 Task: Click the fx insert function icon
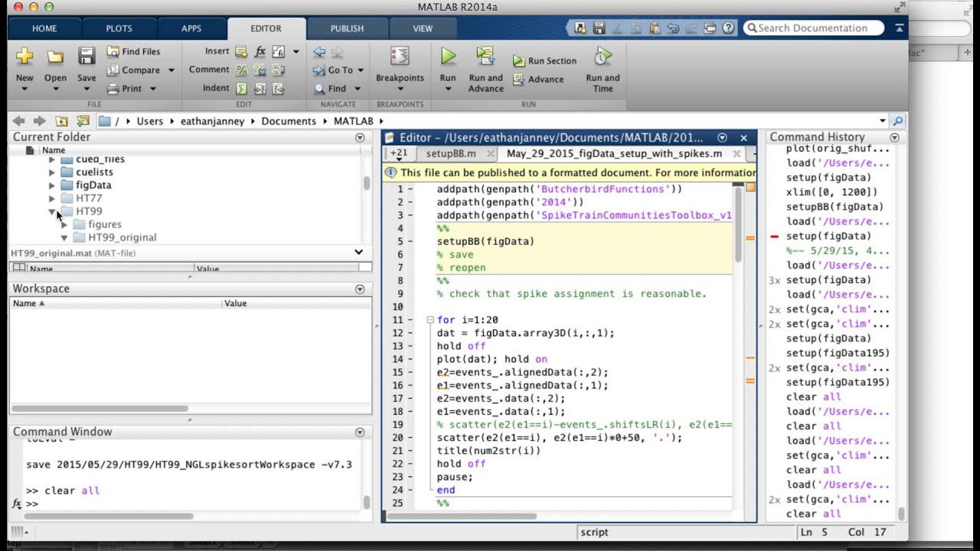260,51
